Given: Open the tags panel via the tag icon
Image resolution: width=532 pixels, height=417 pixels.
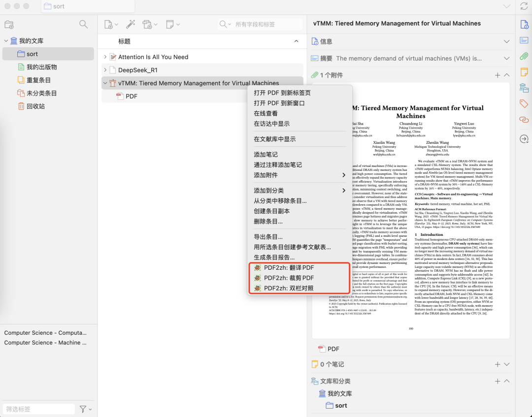Looking at the screenshot, I should click(524, 103).
